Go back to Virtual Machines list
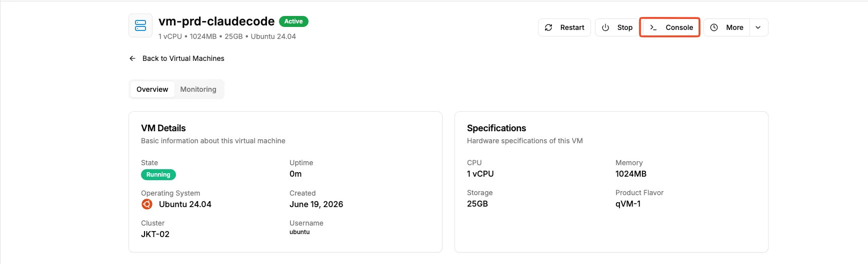This screenshot has height=264, width=868. coord(176,58)
